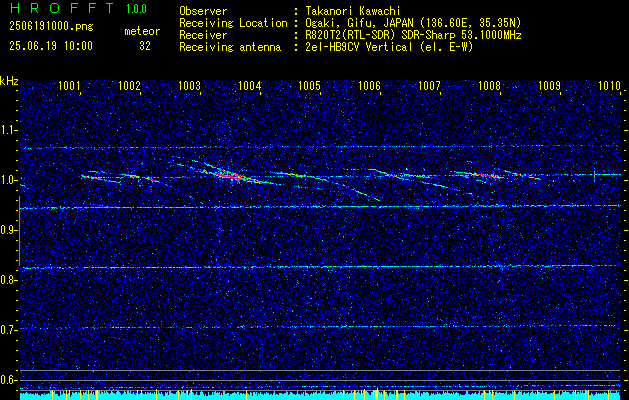Click the version number 1.0.0

click(136, 9)
